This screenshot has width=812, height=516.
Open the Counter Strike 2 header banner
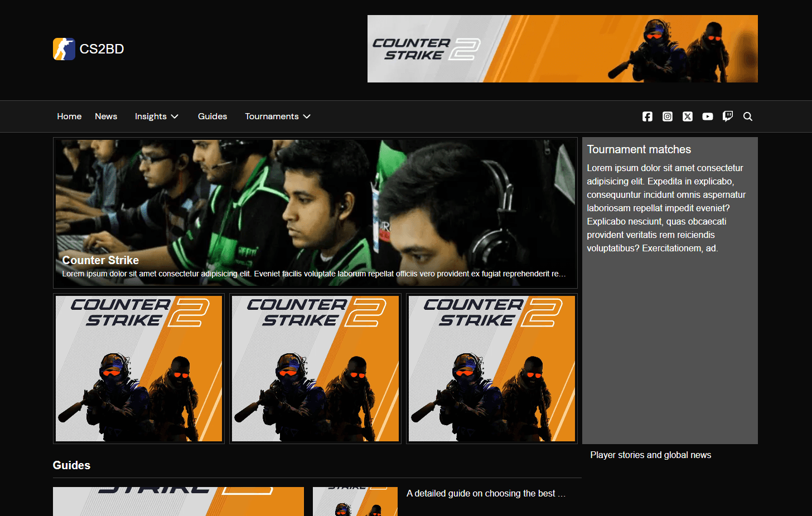coord(562,49)
